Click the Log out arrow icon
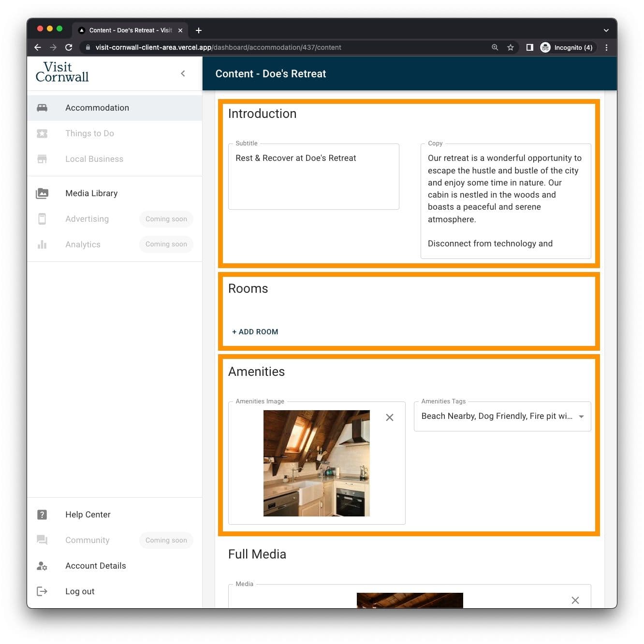 point(42,591)
